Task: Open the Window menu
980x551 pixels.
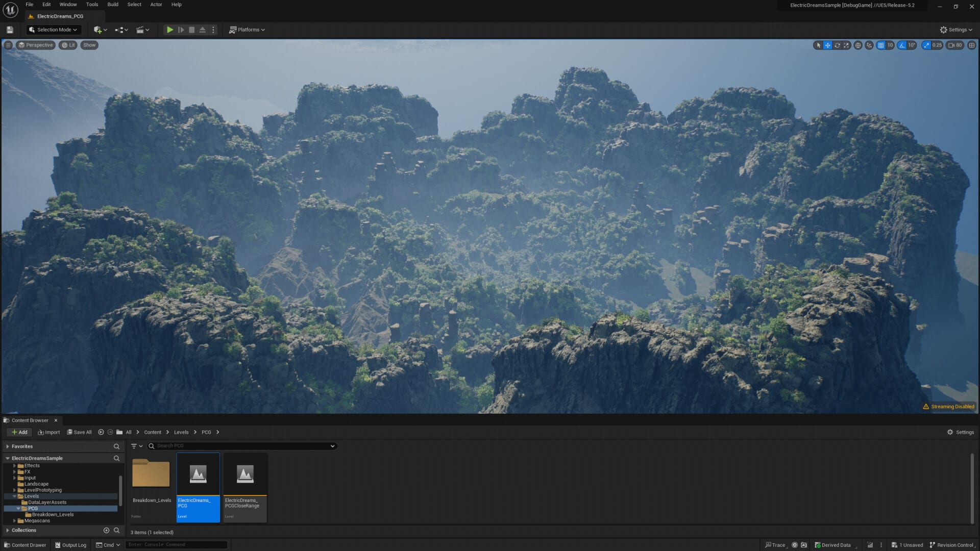Action: 68,5
